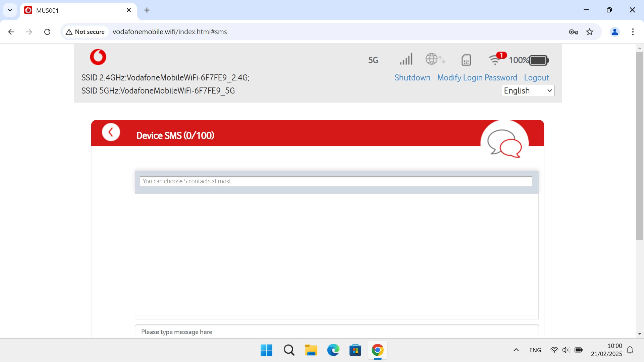The height and width of the screenshot is (362, 644).
Task: Click the hidden items chevron in system tray
Action: coord(516,350)
